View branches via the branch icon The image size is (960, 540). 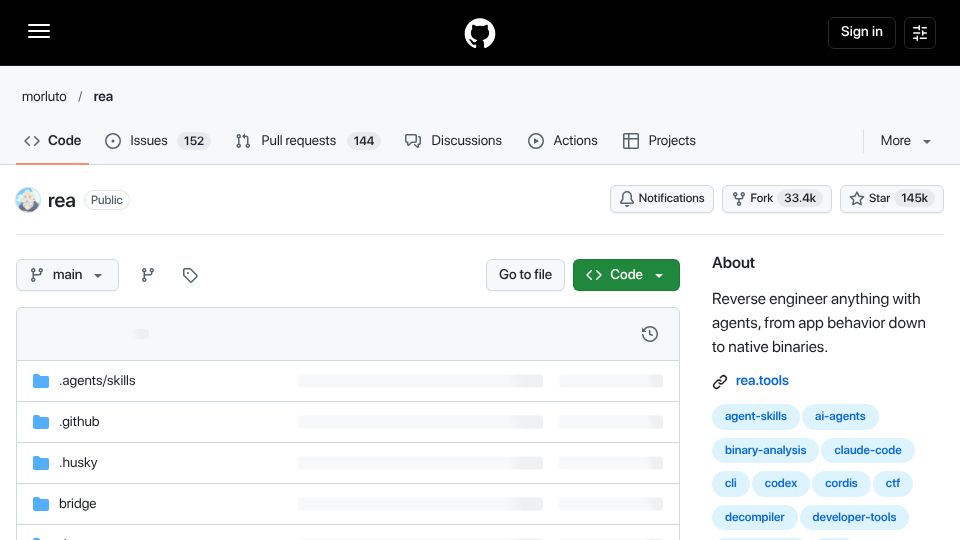click(x=148, y=275)
